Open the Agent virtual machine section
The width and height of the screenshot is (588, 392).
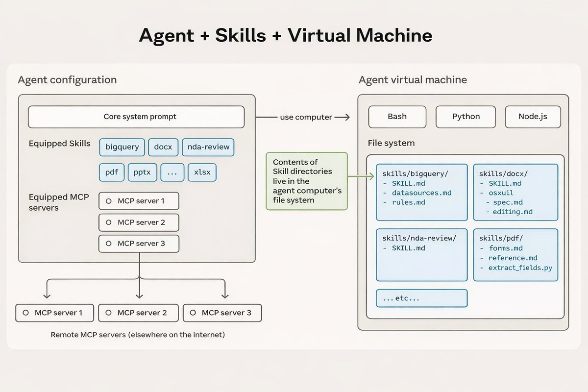(x=413, y=79)
